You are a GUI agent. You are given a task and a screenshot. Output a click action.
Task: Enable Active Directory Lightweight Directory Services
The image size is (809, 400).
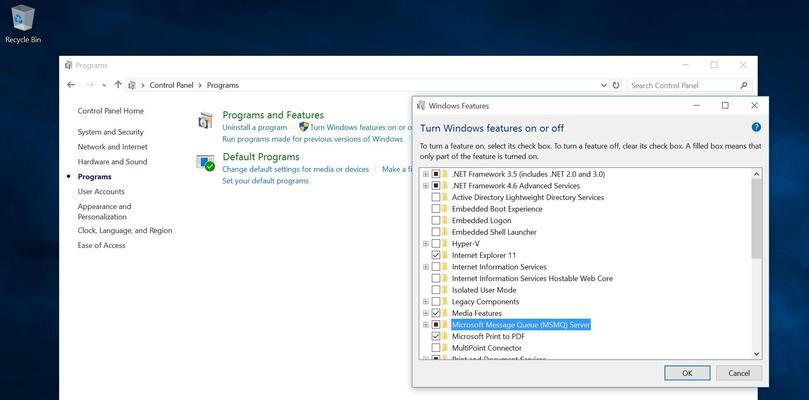(x=436, y=197)
